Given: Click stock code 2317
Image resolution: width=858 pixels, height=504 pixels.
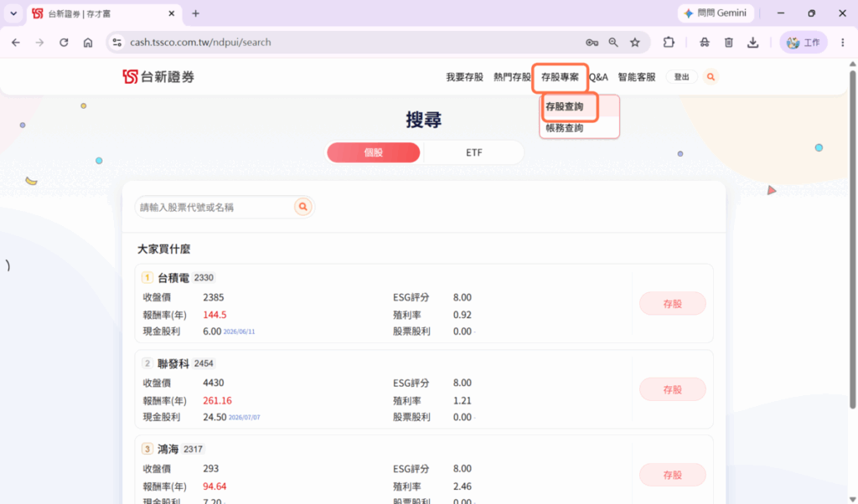Looking at the screenshot, I should coord(194,450).
